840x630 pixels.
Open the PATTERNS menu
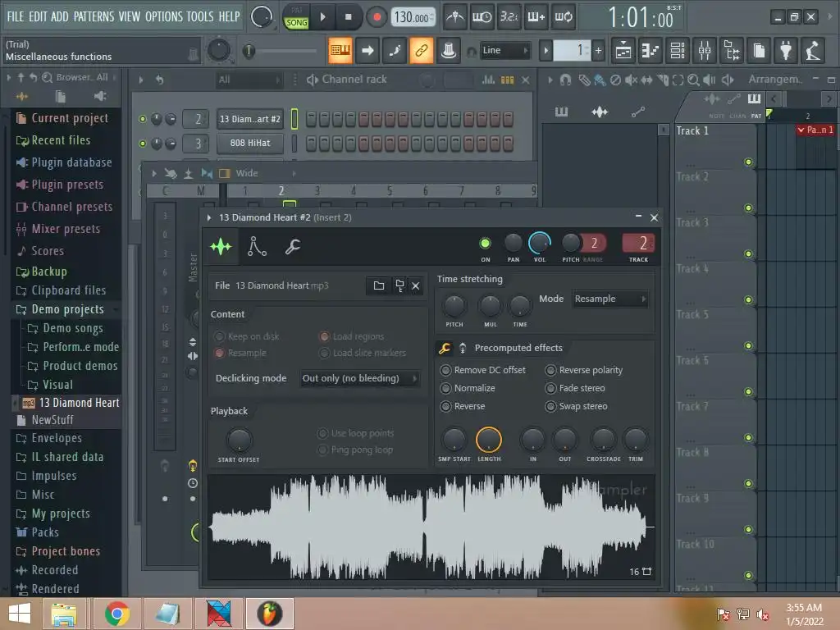point(94,16)
